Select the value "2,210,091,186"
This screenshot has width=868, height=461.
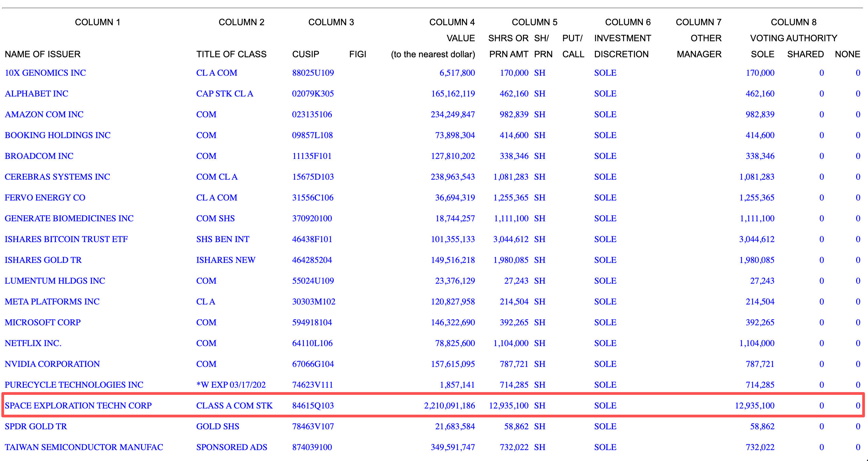tap(450, 405)
